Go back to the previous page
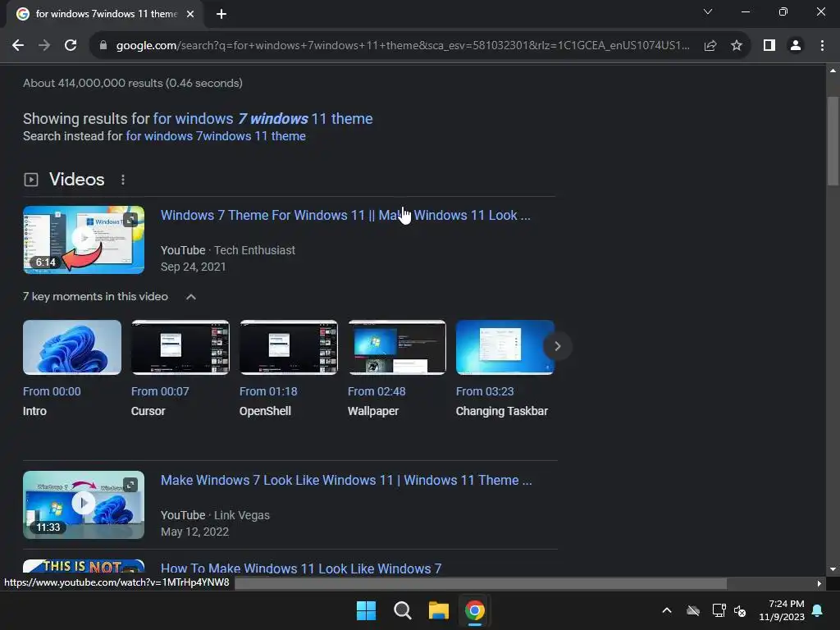Screen dimensions: 840x630 (x=18, y=46)
